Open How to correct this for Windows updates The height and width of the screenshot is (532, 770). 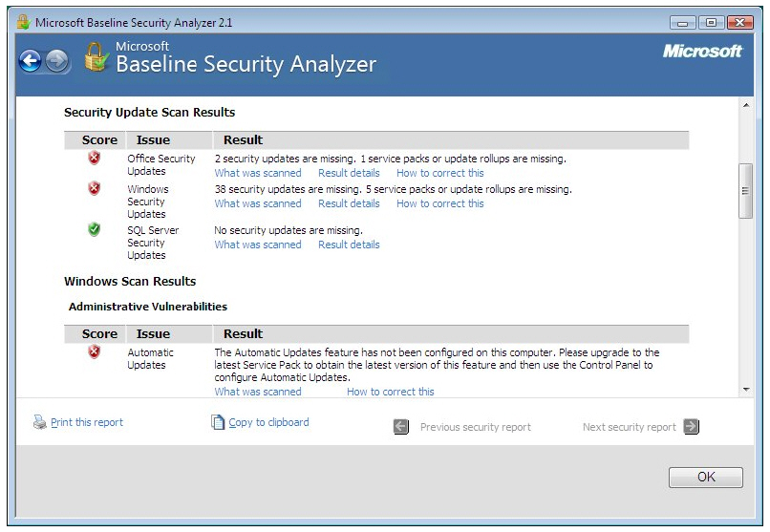pyautogui.click(x=440, y=203)
